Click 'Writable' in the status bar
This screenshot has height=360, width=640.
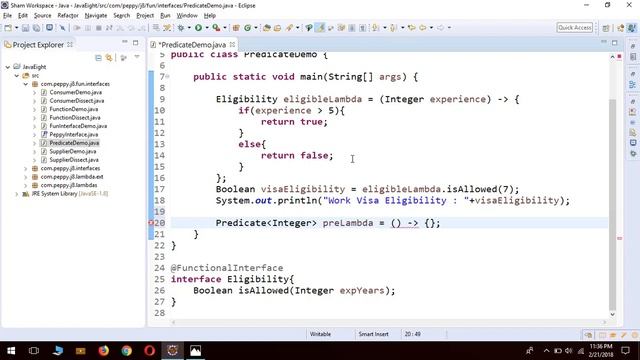click(320, 334)
